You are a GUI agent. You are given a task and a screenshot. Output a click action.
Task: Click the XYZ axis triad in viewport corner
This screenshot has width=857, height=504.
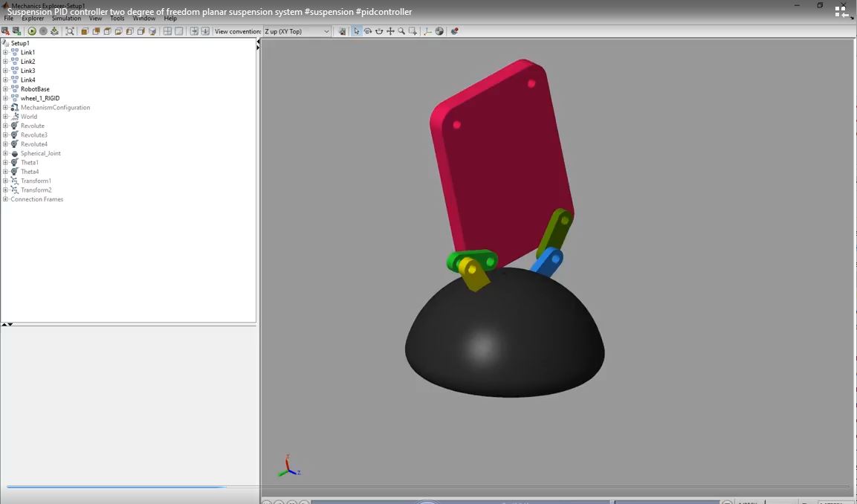288,466
